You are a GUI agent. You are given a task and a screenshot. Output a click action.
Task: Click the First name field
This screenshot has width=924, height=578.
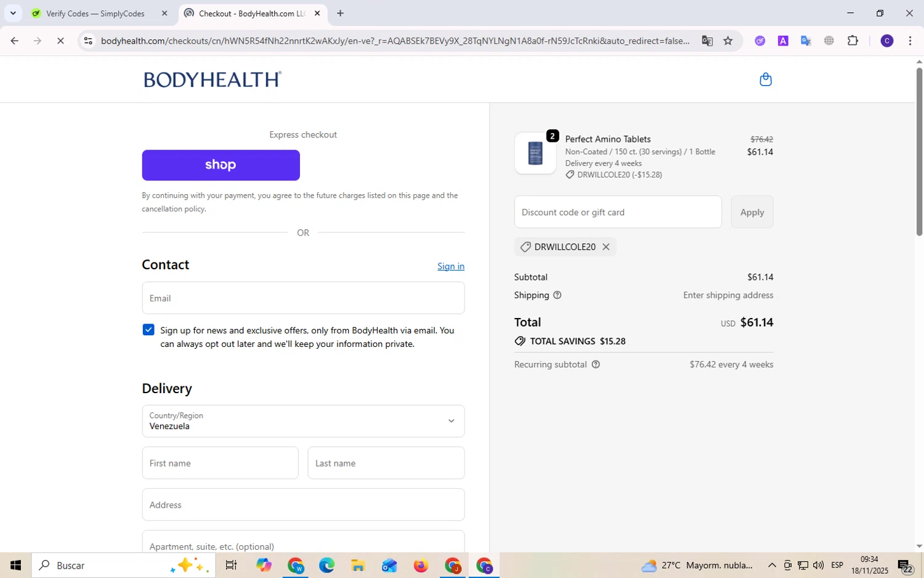click(x=220, y=463)
